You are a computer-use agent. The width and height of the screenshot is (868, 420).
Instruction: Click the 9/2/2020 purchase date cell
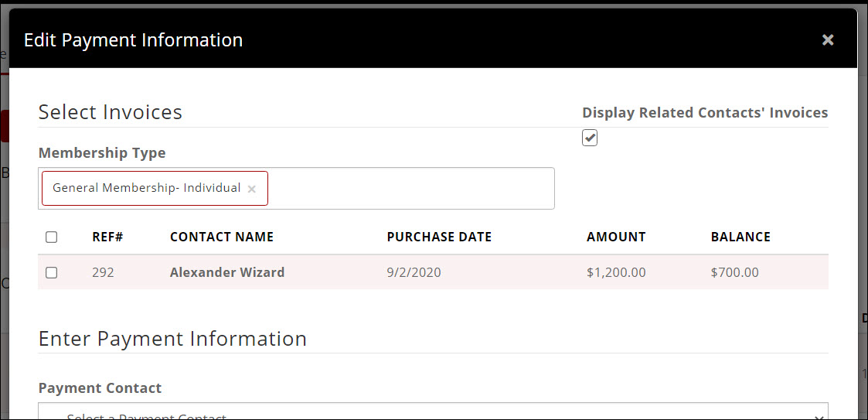tap(414, 272)
